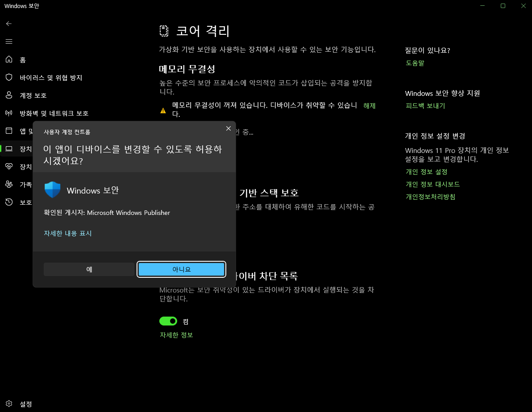Viewport: 532px width, 412px height.
Task: Dismiss memory integrity warning with 해제
Action: pyautogui.click(x=369, y=106)
